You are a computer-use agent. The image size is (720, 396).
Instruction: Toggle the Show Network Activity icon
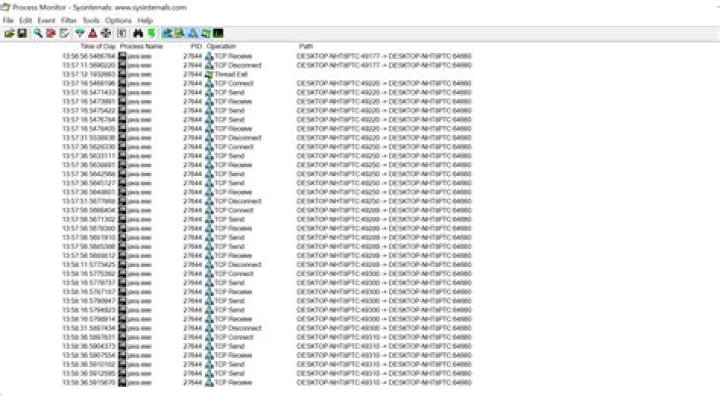coord(192,34)
